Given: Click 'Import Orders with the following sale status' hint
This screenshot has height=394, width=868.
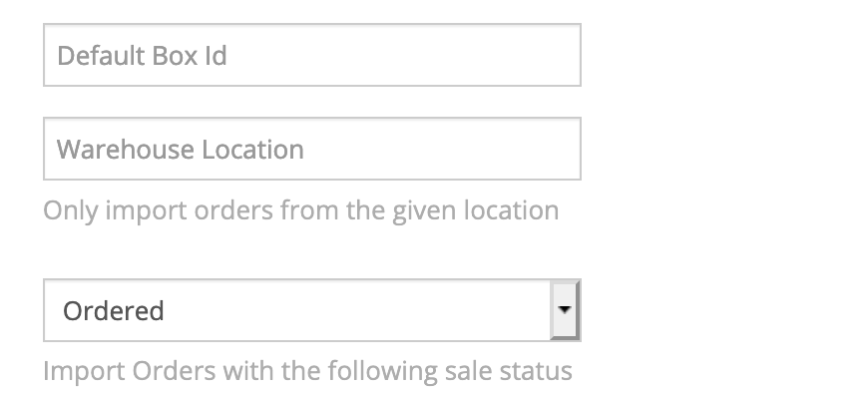Looking at the screenshot, I should 307,371.
